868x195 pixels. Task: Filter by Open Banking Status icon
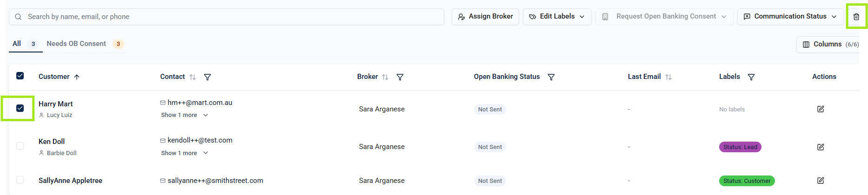pos(551,77)
